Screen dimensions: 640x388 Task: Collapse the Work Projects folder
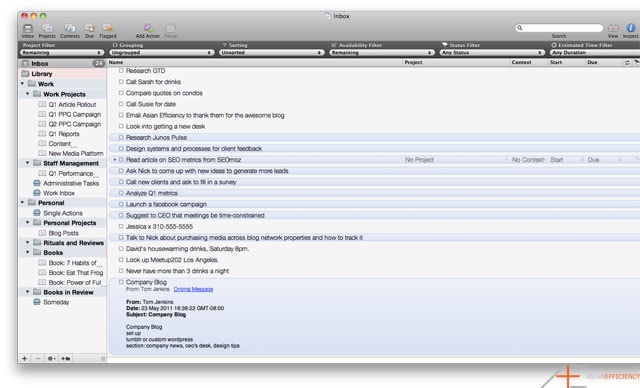click(x=28, y=94)
